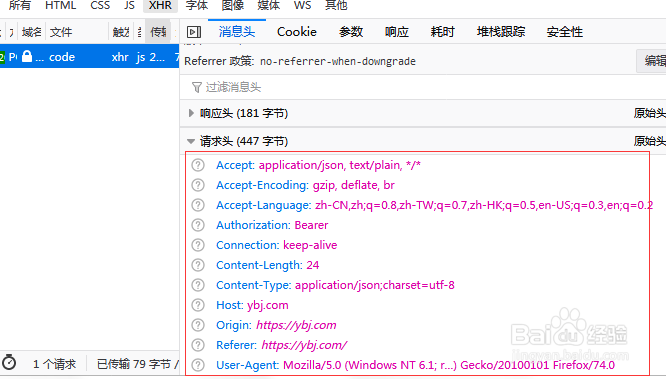Open help for the Host header
The height and width of the screenshot is (379, 666).
198,305
